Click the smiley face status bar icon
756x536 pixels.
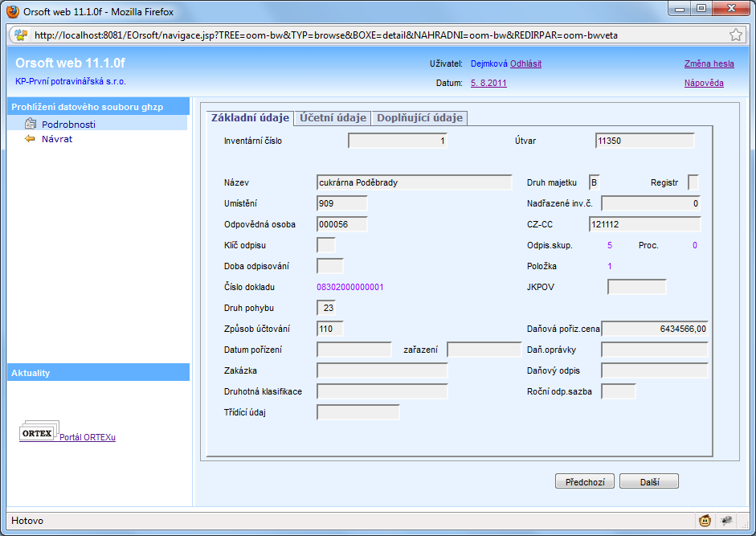tap(705, 521)
